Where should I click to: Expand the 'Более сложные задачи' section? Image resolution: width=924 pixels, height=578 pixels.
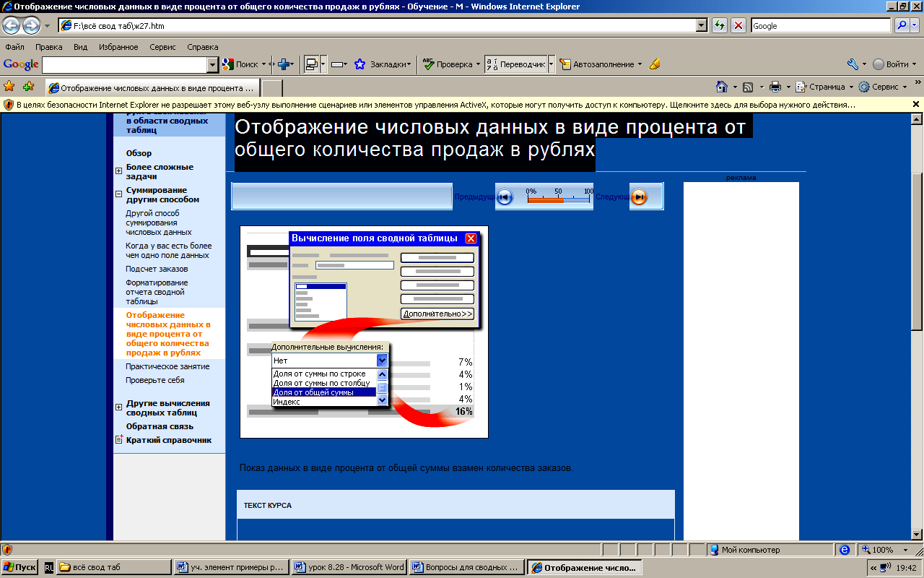pos(118,171)
